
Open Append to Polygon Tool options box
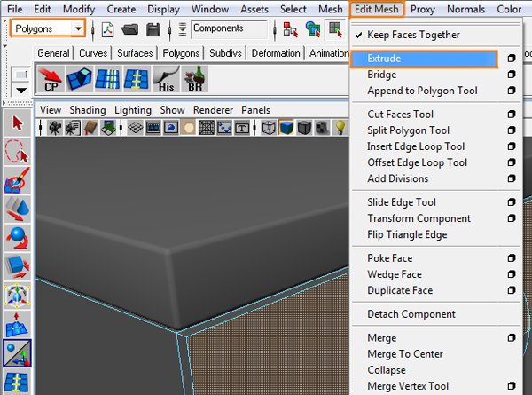point(512,91)
